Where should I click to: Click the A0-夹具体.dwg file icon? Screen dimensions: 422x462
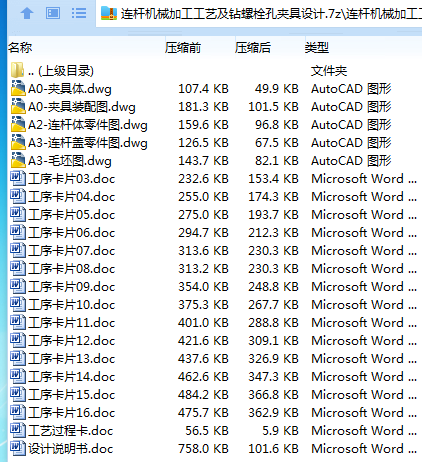[x=18, y=88]
